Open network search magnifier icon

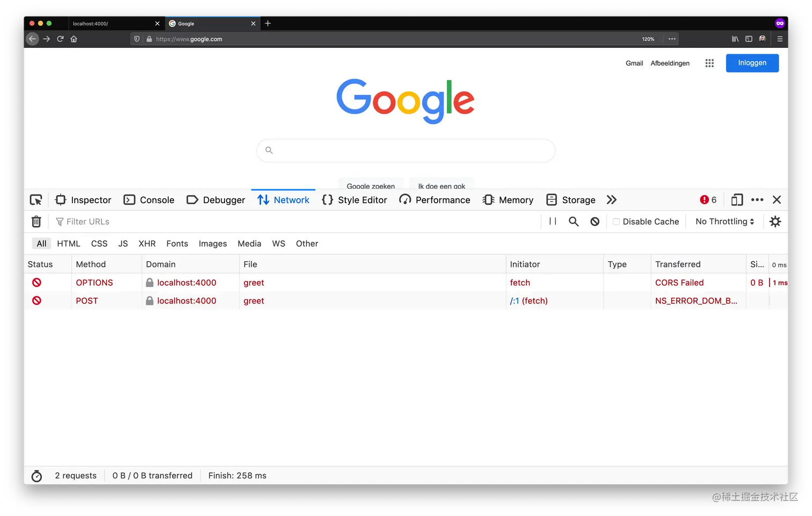[x=574, y=221]
